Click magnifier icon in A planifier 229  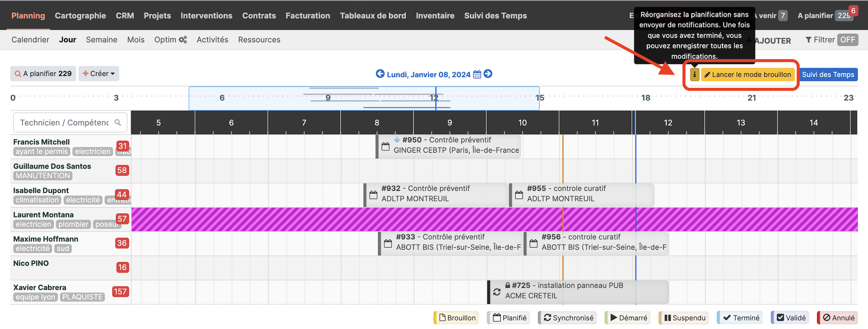click(18, 74)
